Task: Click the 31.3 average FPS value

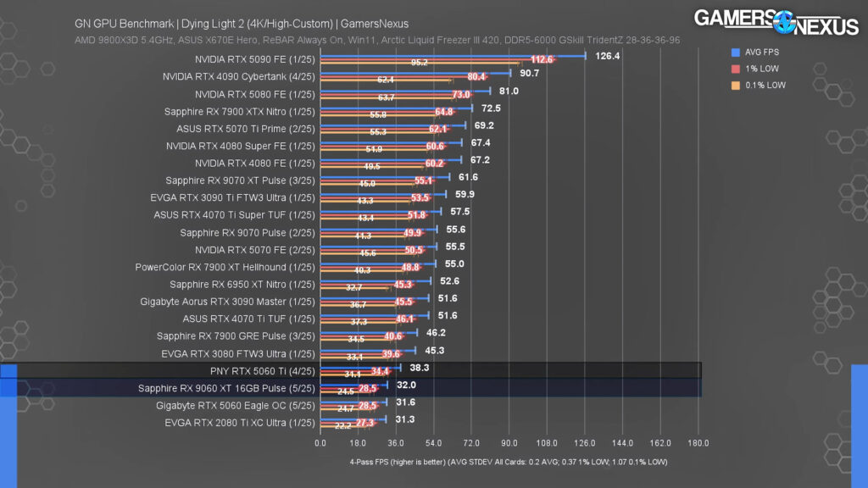Action: click(405, 419)
